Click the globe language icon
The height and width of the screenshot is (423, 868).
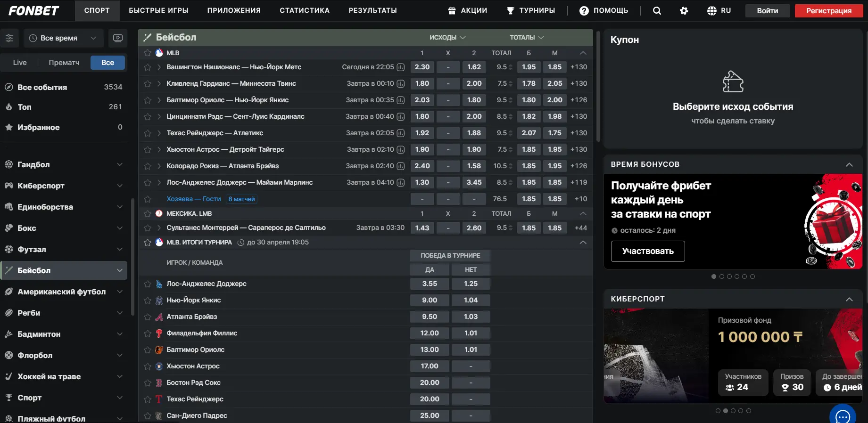tap(712, 10)
